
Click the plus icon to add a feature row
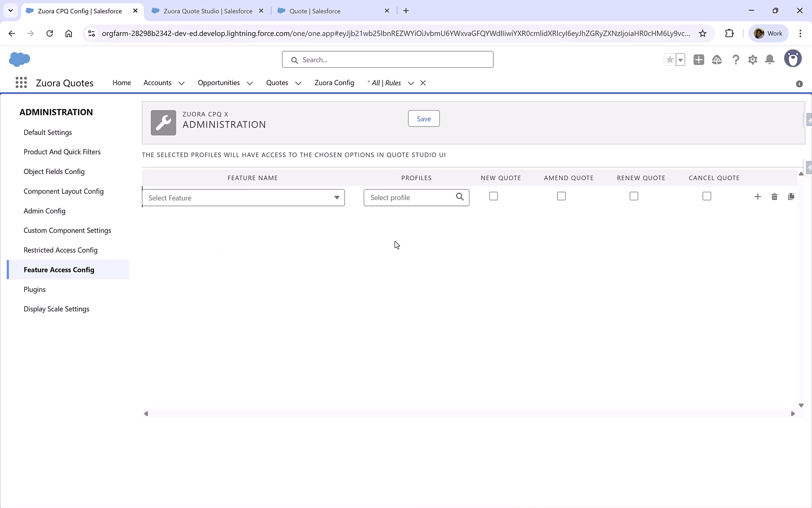(757, 196)
